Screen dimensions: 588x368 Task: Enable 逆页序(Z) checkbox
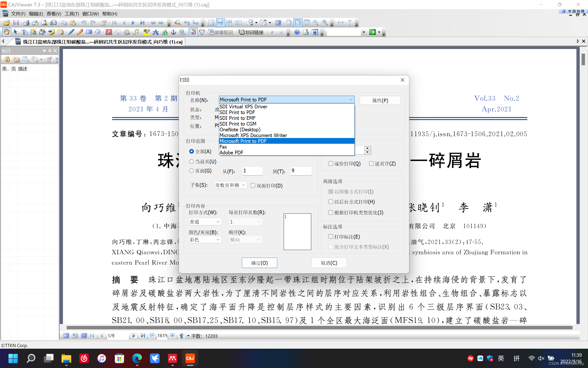[371, 164]
